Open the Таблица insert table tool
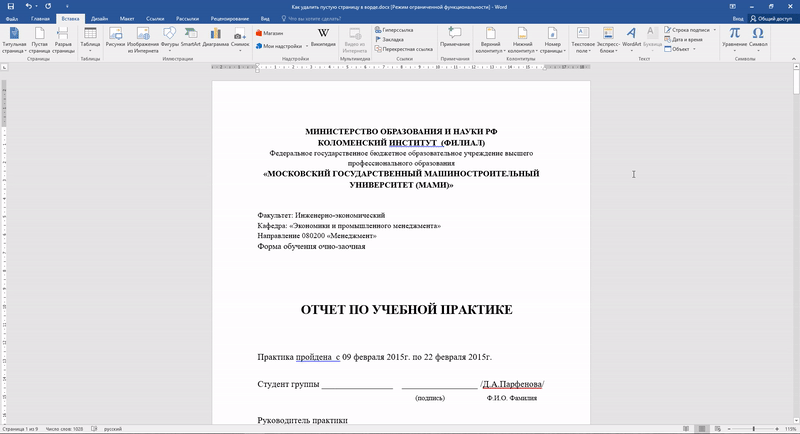The width and height of the screenshot is (800, 434). (90, 41)
